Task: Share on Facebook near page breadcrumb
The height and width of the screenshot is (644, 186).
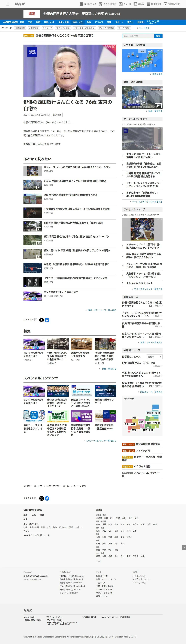Action: click(x=47, y=498)
